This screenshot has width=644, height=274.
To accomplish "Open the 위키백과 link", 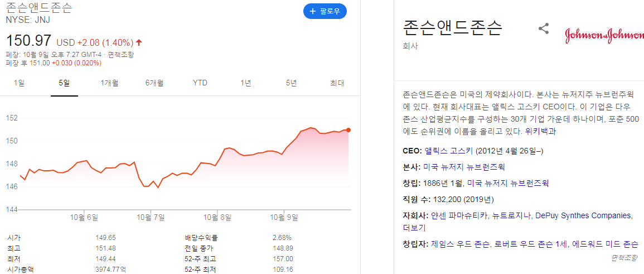I will 540,132.
